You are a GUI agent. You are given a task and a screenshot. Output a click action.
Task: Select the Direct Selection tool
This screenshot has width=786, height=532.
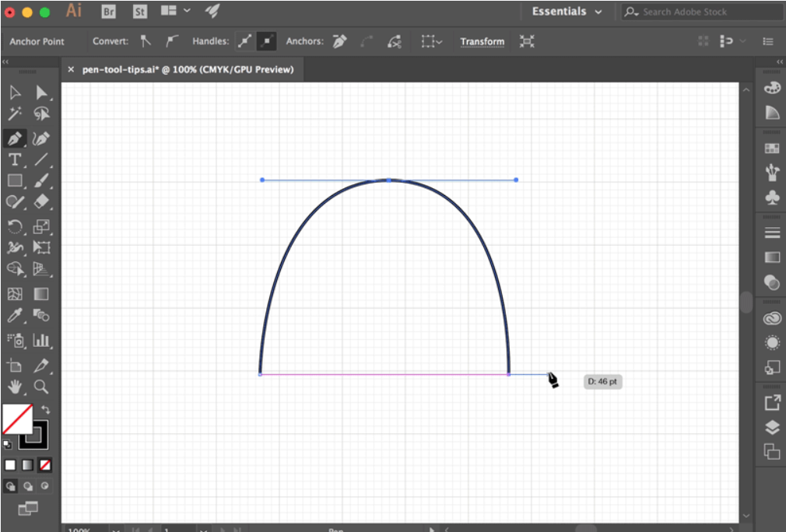tap(41, 93)
